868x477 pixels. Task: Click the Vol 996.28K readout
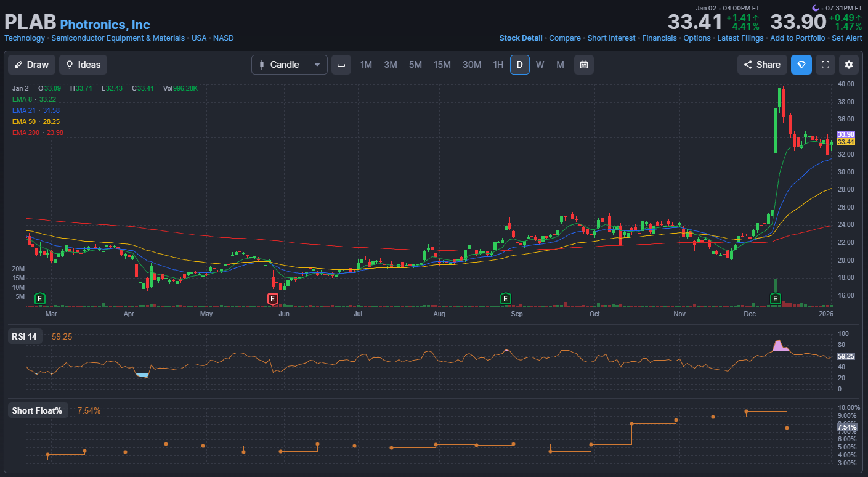click(x=180, y=88)
